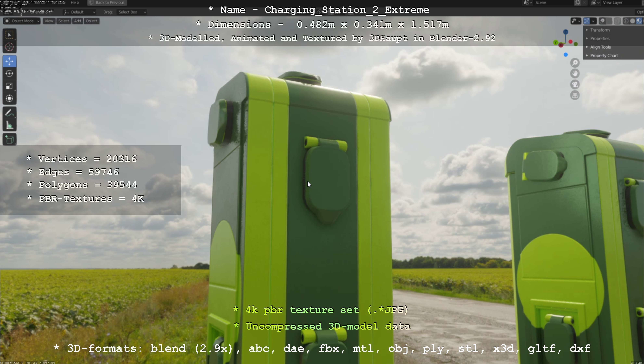The width and height of the screenshot is (644, 364).
Task: Click the View Layer image-stack icon
Action: [x=594, y=3]
